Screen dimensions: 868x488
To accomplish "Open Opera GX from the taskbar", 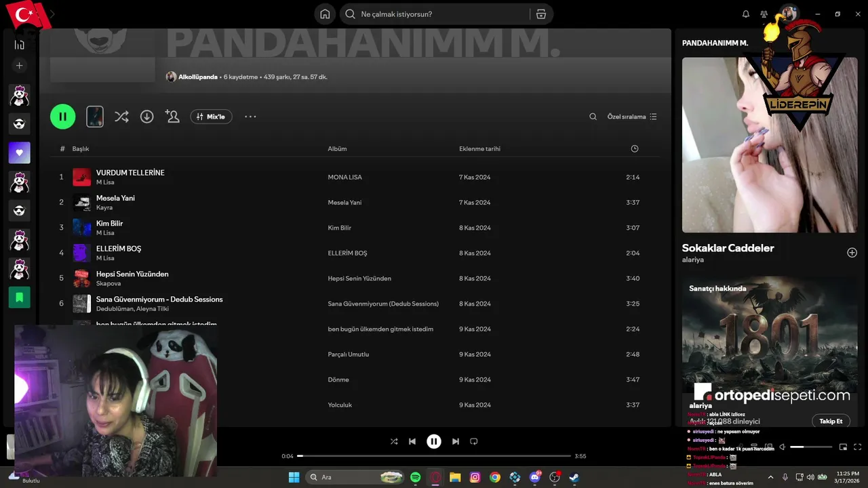I will point(435,477).
